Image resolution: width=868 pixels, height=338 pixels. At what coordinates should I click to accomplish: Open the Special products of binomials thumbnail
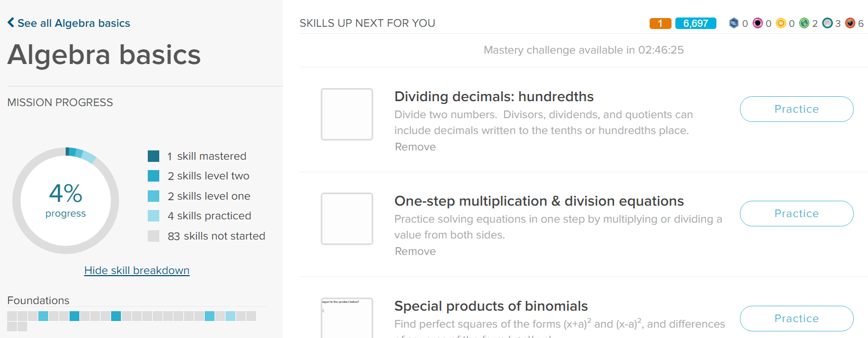(x=347, y=318)
